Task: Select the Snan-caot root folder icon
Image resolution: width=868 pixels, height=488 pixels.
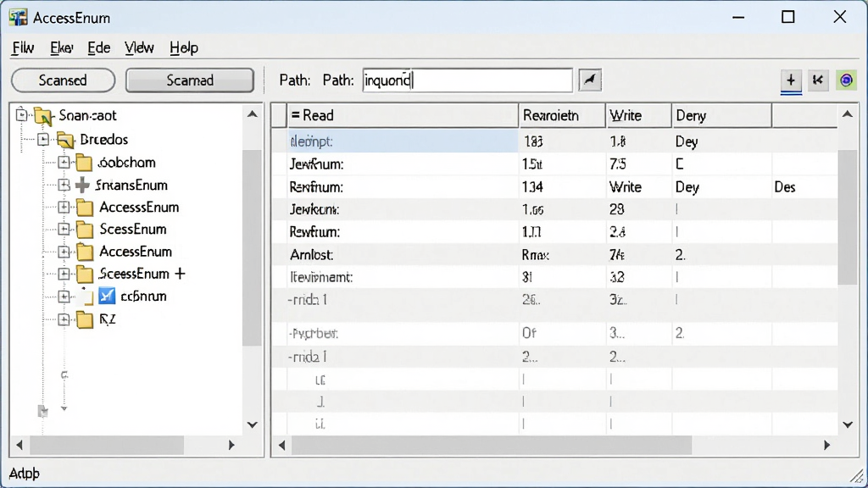Action: (x=43, y=115)
